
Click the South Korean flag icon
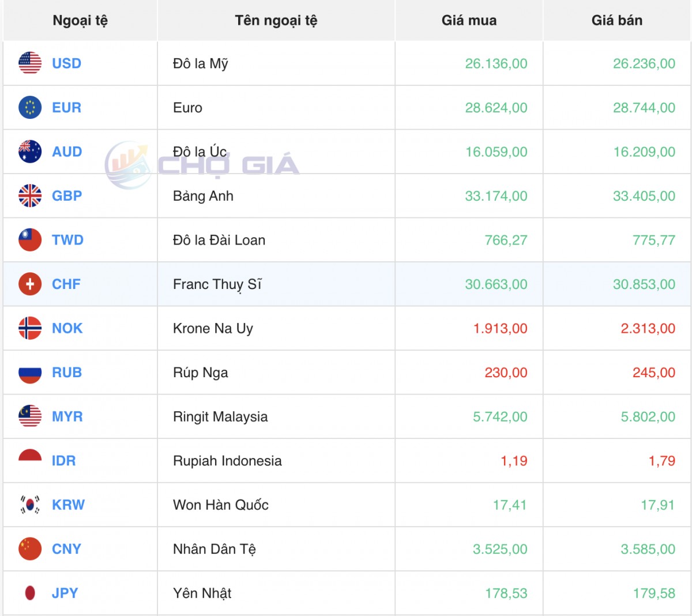pos(30,505)
